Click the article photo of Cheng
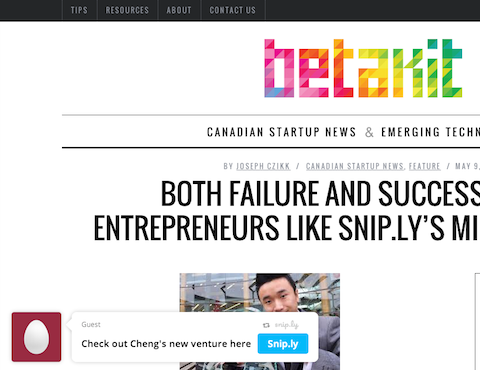The image size is (480, 370). (x=260, y=292)
